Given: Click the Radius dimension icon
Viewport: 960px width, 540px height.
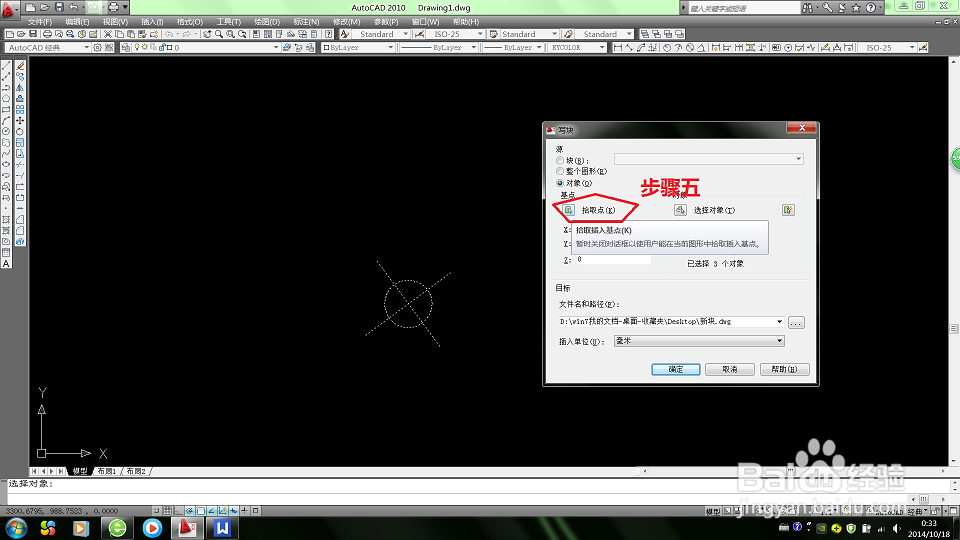Looking at the screenshot, I should (x=667, y=47).
